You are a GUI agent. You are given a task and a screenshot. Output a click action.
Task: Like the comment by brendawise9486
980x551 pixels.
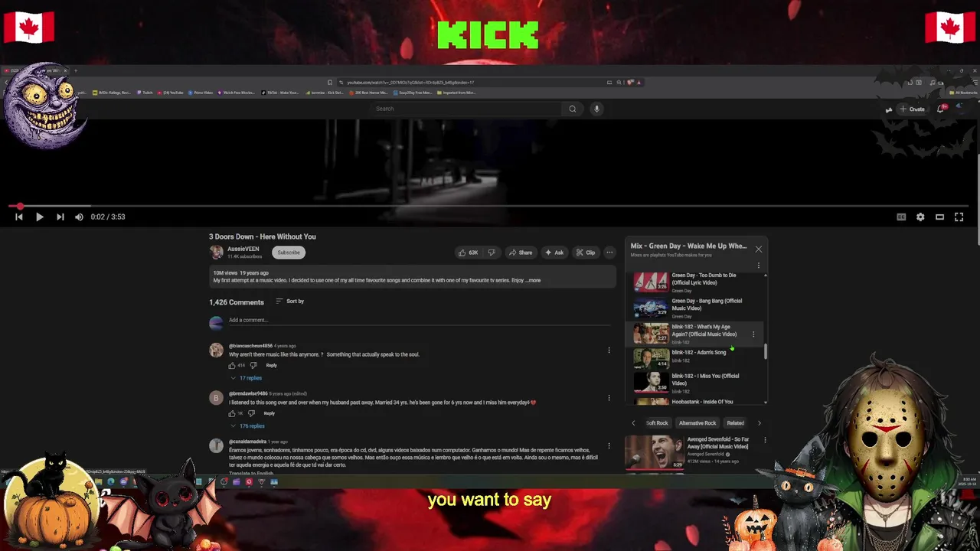pos(232,413)
